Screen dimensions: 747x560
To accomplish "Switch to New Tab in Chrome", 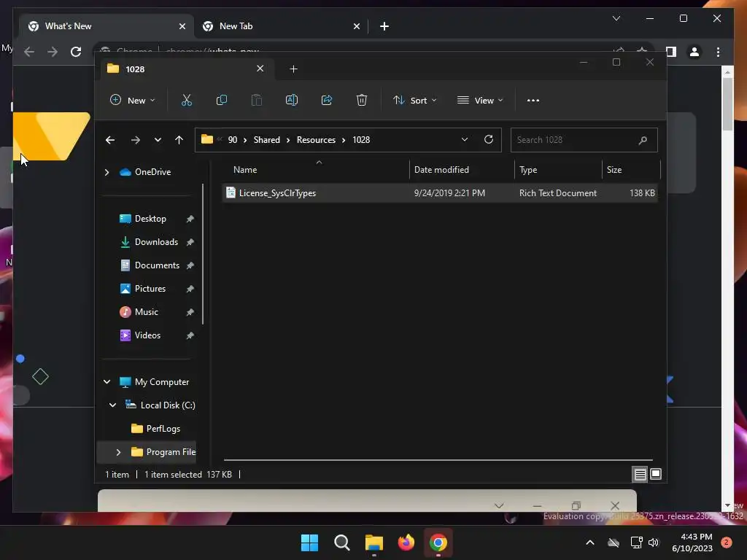I will (x=281, y=26).
